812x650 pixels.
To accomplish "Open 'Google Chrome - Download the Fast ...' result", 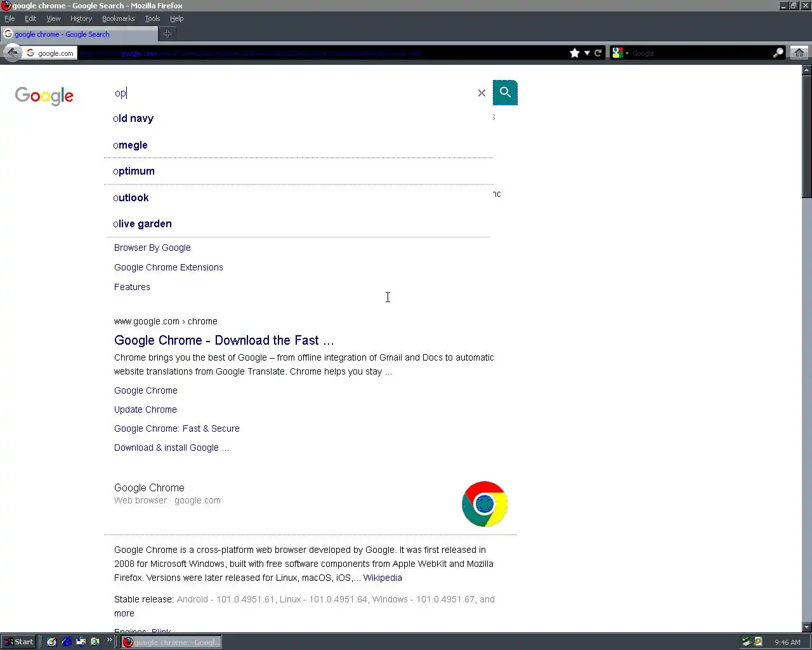I will pos(224,340).
